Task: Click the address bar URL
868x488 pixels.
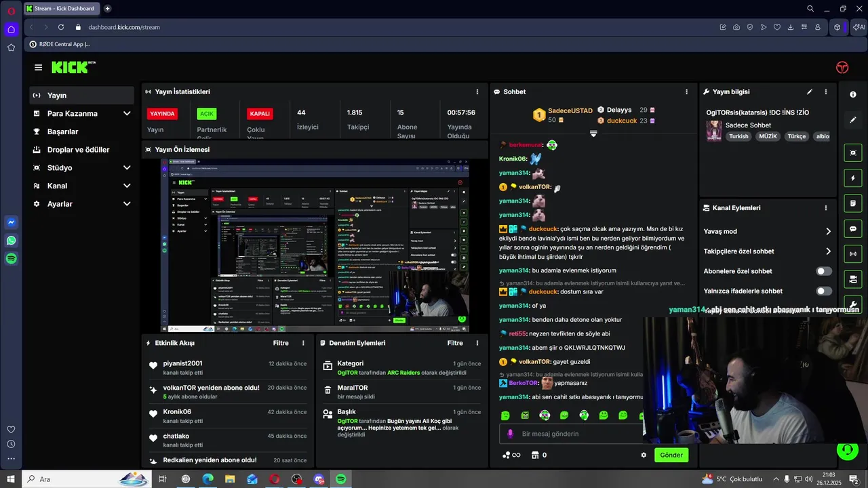Action: (x=124, y=27)
